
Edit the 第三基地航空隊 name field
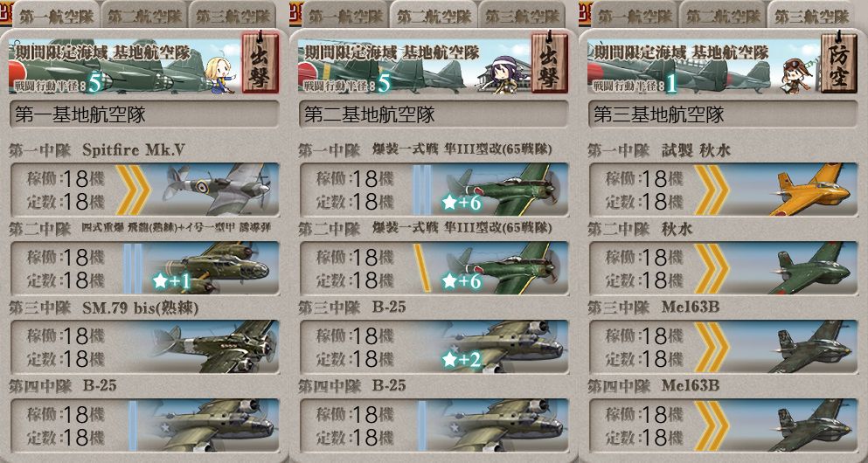click(724, 114)
